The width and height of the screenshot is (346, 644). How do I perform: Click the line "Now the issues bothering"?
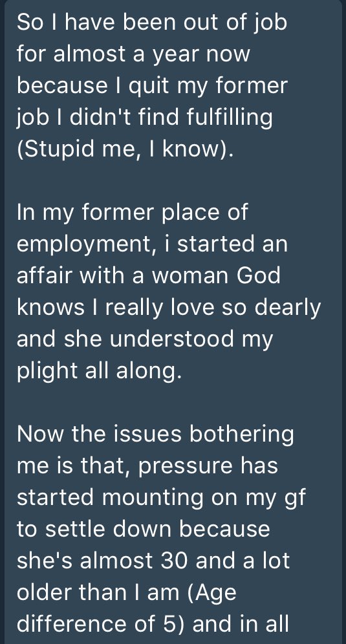(155, 435)
